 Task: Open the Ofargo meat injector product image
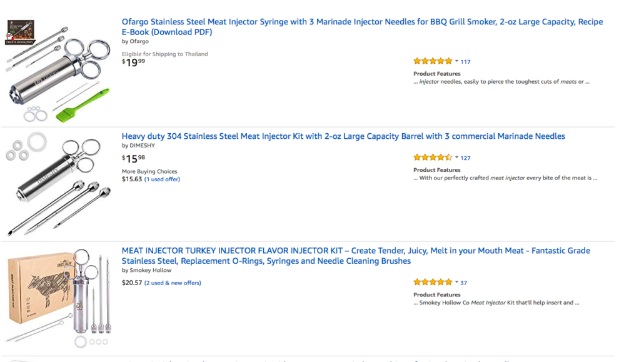point(58,71)
